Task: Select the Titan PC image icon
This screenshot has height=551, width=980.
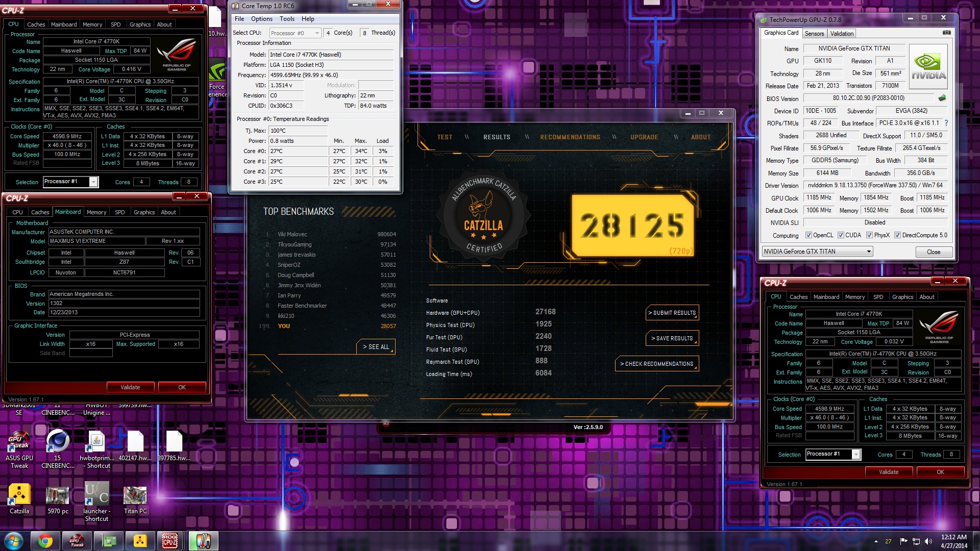Action: 135,499
